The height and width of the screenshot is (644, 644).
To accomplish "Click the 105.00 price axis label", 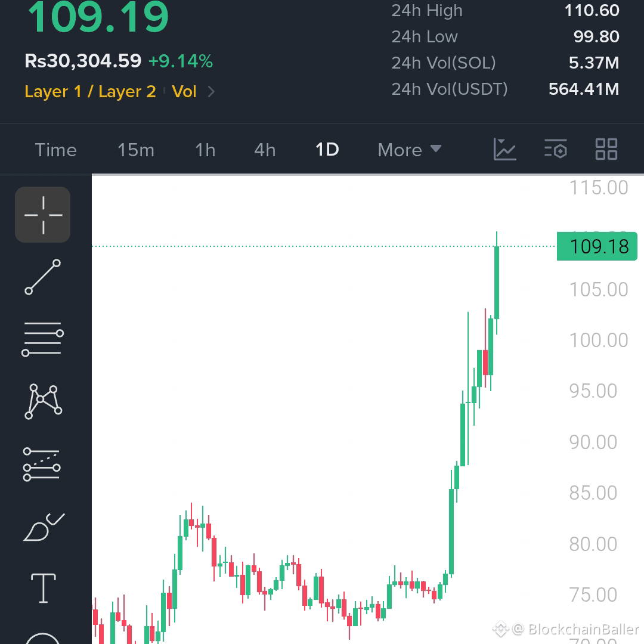I will click(599, 290).
